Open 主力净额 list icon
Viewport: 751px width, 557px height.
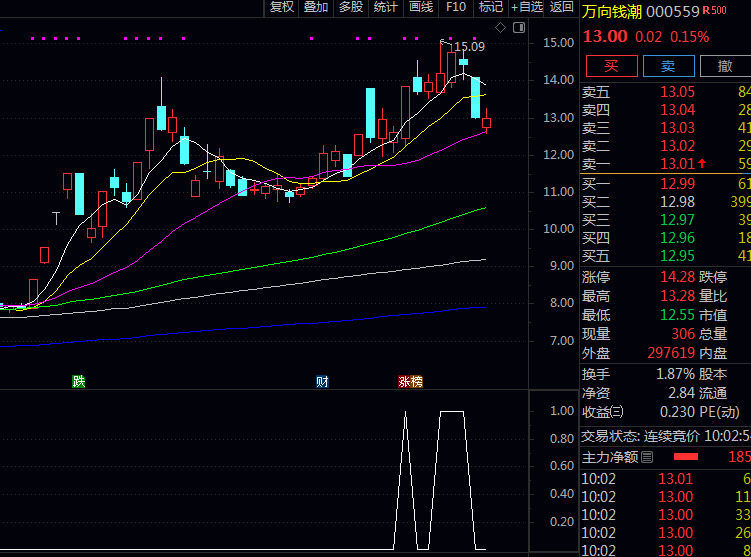(x=647, y=457)
